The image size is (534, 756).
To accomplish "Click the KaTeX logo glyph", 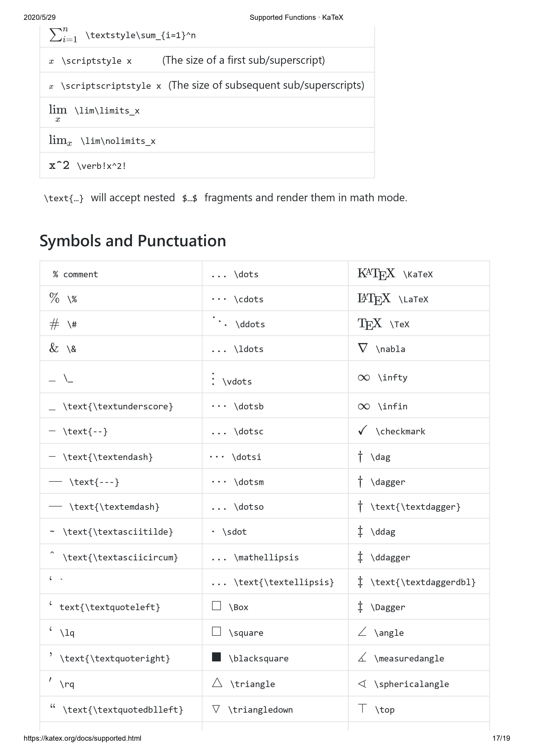I will coord(376,274).
